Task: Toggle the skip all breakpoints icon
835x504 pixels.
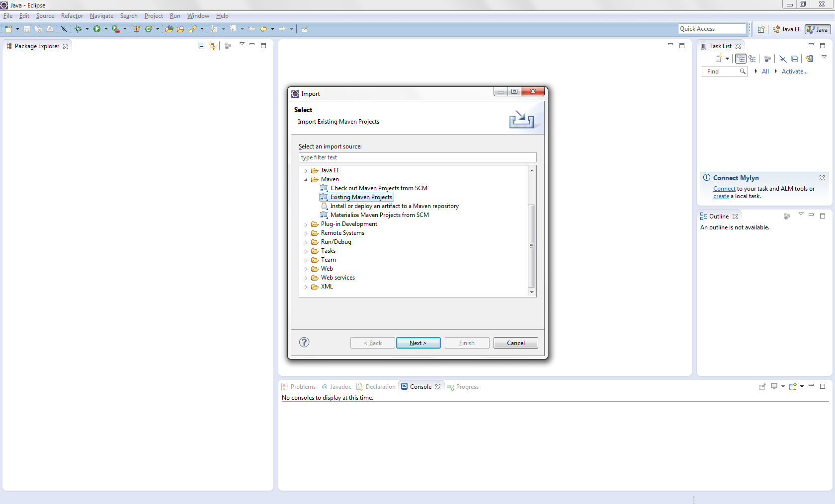Action: (x=64, y=29)
